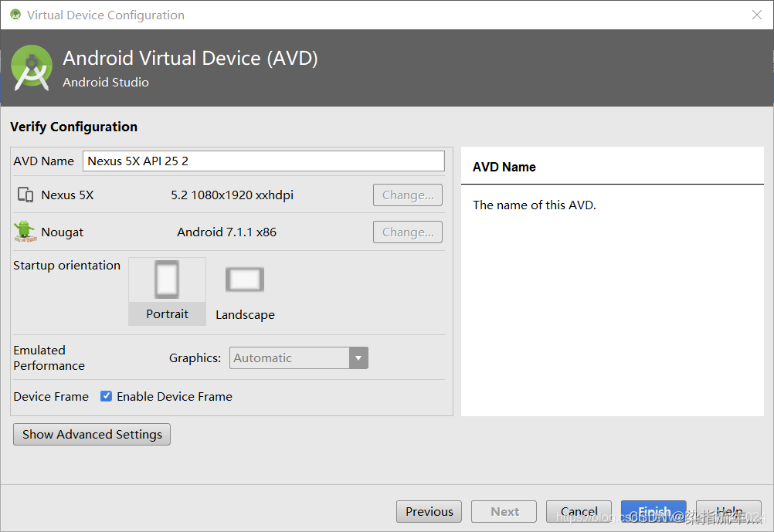Close the Virtual Device Configuration window
The height and width of the screenshot is (532, 774).
(757, 15)
